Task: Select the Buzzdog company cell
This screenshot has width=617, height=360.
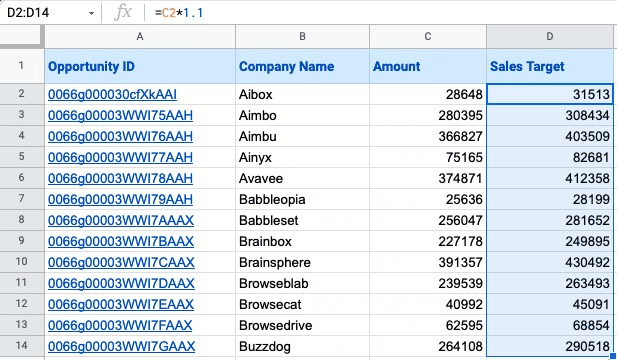Action: coord(302,346)
